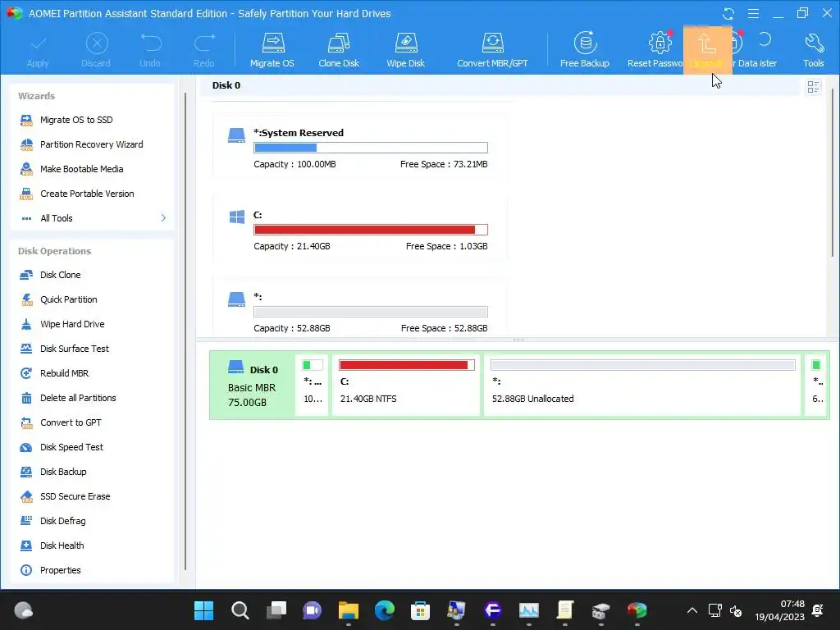Select Disk 0 Basic MBR block
The height and width of the screenshot is (630, 840).
[x=253, y=386]
